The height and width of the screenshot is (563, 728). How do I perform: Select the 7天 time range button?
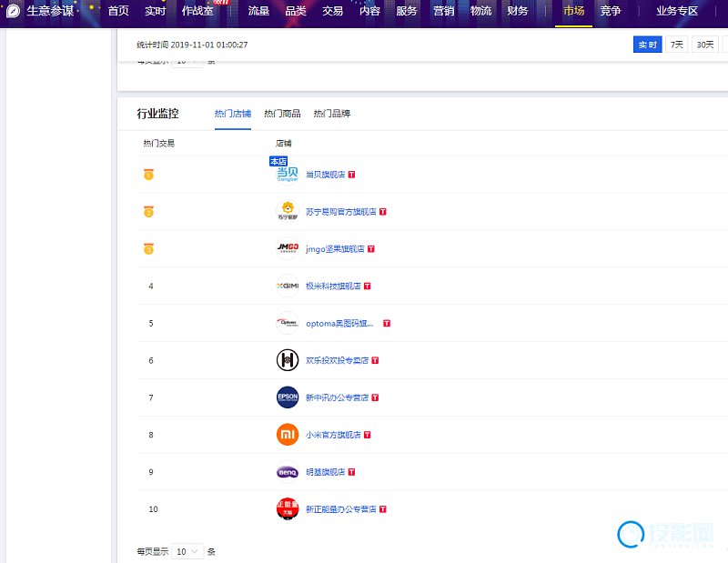click(x=676, y=45)
